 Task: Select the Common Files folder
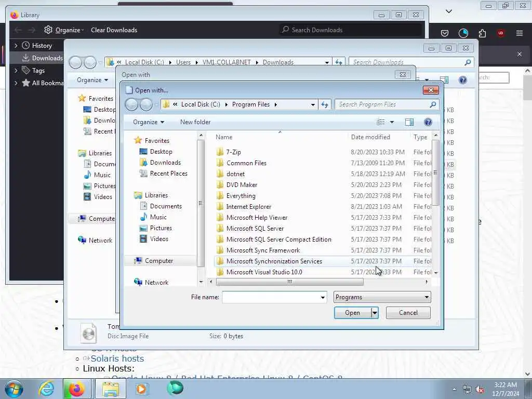pyautogui.click(x=246, y=163)
